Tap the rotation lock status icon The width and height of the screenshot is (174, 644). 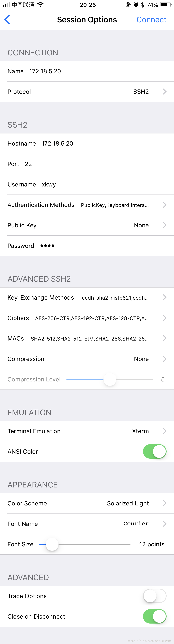(128, 5)
